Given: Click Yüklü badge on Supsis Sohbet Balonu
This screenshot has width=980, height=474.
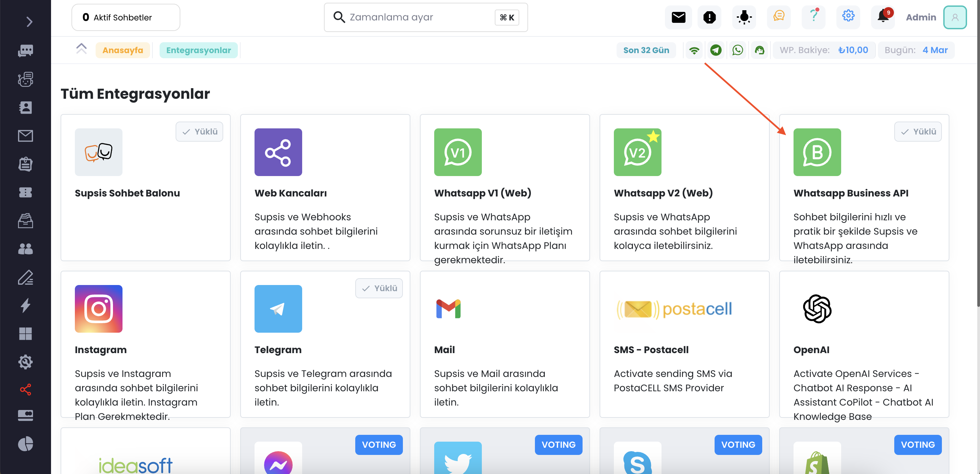Looking at the screenshot, I should [x=199, y=132].
